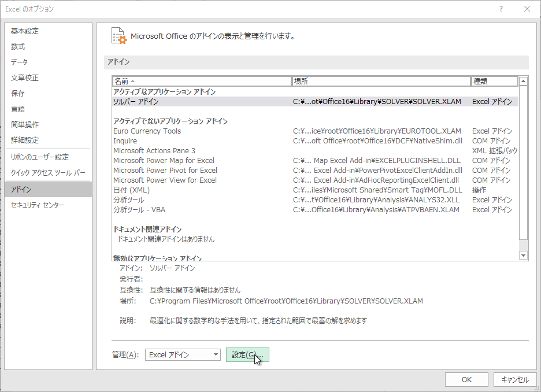This screenshot has height=392, width=541.
Task: Select the ソルバー アドイン row
Action: pos(315,101)
